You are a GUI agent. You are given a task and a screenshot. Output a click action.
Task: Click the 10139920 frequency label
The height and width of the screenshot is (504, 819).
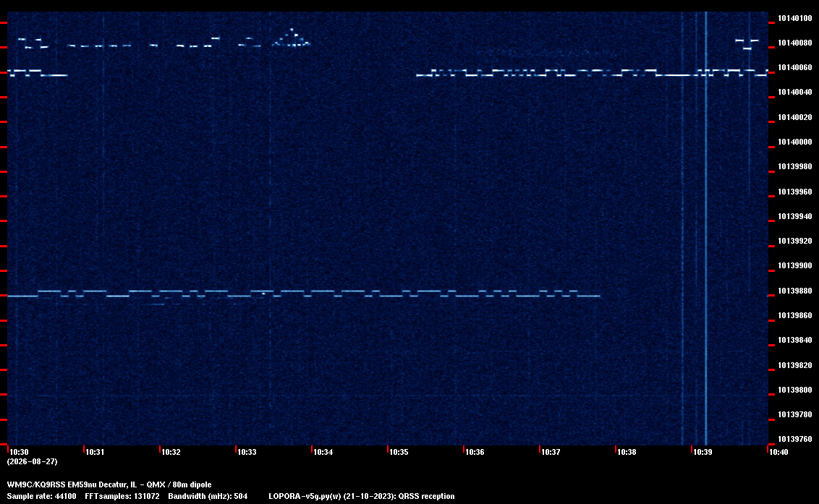[795, 242]
